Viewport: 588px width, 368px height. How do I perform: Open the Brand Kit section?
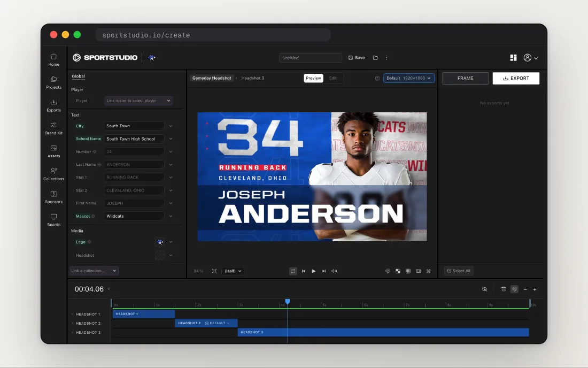click(53, 128)
